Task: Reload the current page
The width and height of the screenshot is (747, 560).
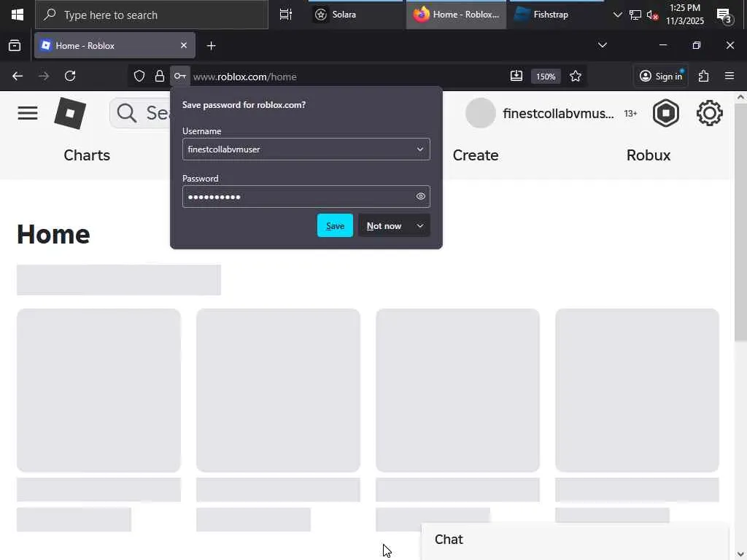Action: click(70, 76)
